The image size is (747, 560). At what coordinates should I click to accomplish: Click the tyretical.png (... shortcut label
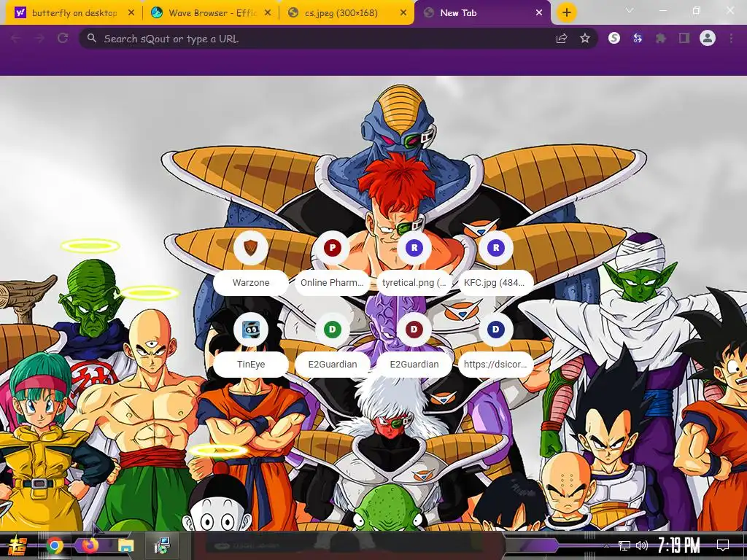tap(414, 282)
